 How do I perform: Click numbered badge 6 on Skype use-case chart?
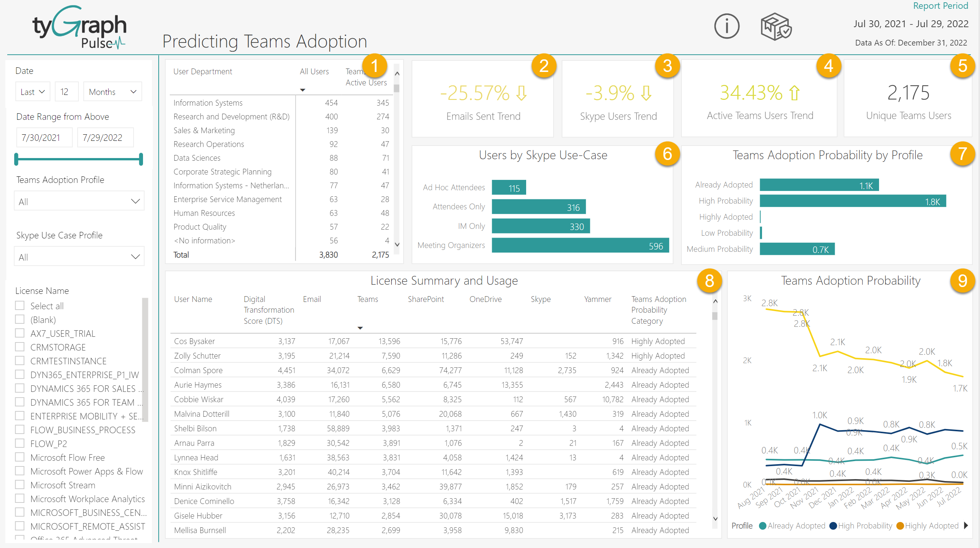(667, 154)
